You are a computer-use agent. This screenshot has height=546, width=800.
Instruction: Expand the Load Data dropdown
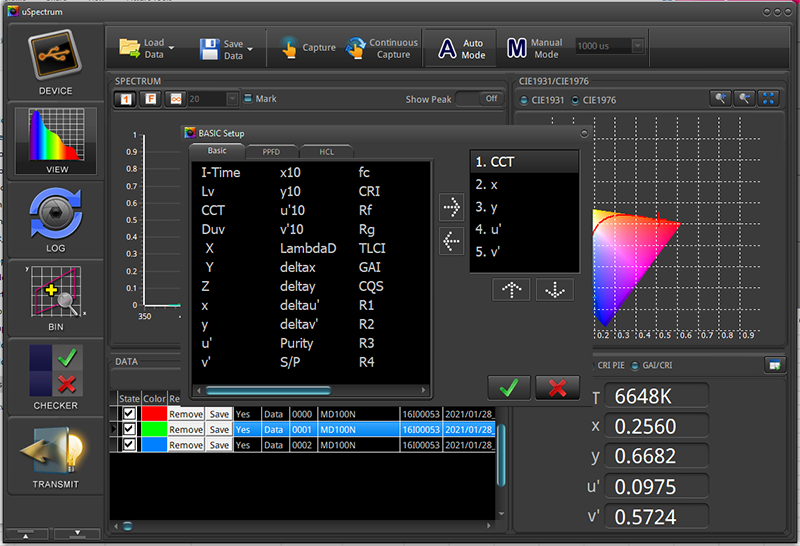click(x=172, y=48)
